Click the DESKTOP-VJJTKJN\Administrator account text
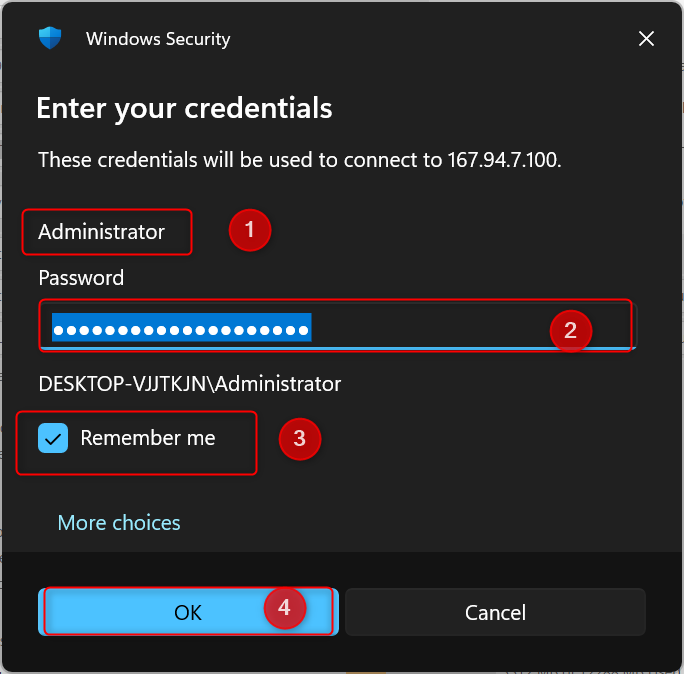Image resolution: width=684 pixels, height=674 pixels. tap(190, 384)
